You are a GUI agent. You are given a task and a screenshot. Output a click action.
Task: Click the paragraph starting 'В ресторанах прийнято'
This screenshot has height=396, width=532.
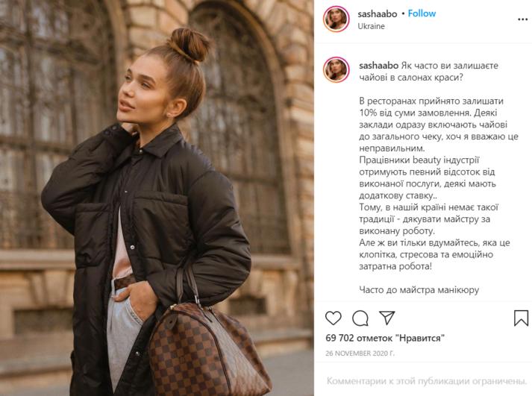pyautogui.click(x=439, y=125)
